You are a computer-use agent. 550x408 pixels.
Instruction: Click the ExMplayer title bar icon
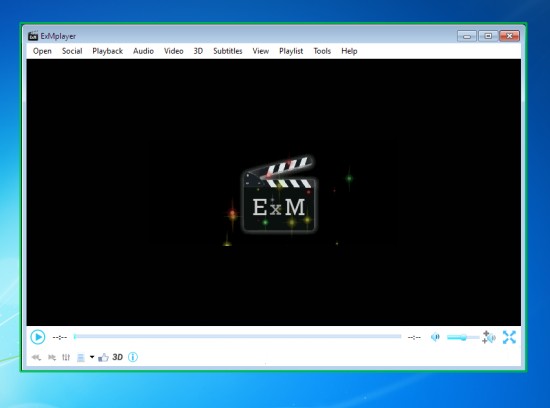click(x=33, y=36)
